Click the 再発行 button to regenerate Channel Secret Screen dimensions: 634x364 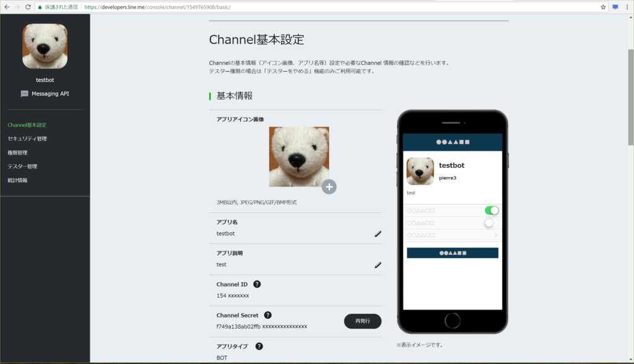(362, 321)
